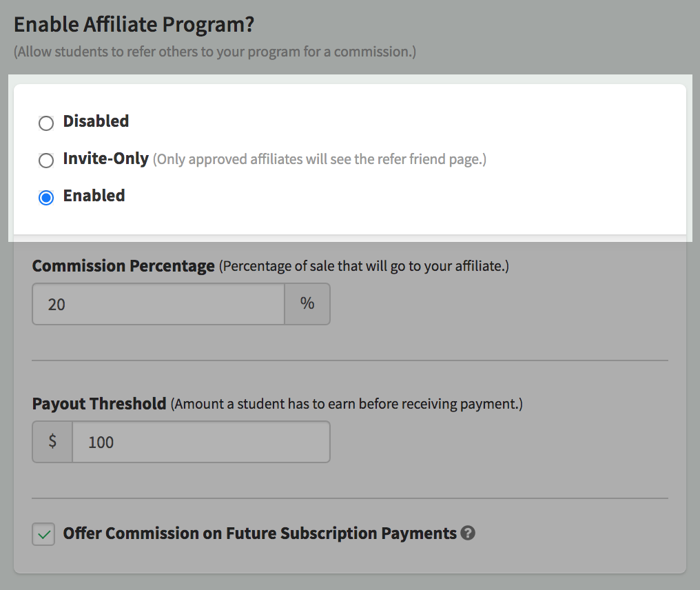Click the percent sign addon
Screen dimensions: 700x590
click(307, 304)
